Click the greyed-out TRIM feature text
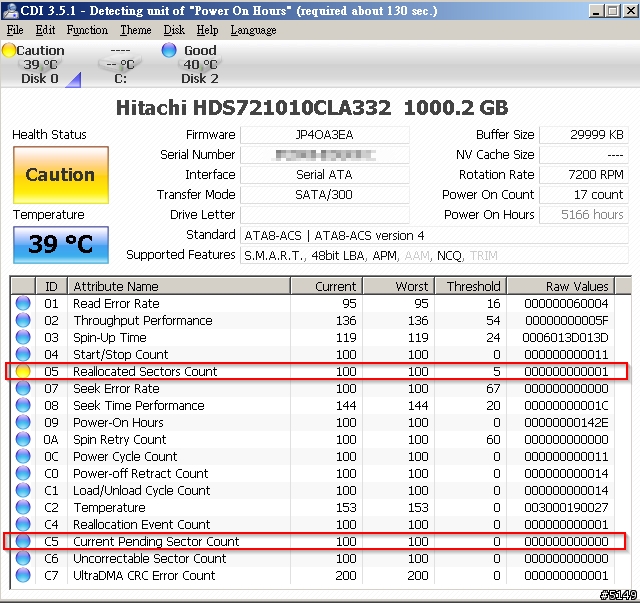Viewport: 640px width, 603px height. pyautogui.click(x=484, y=256)
